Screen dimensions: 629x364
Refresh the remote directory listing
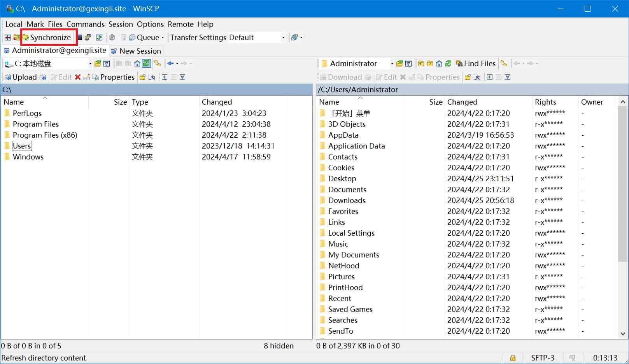pyautogui.click(x=449, y=63)
